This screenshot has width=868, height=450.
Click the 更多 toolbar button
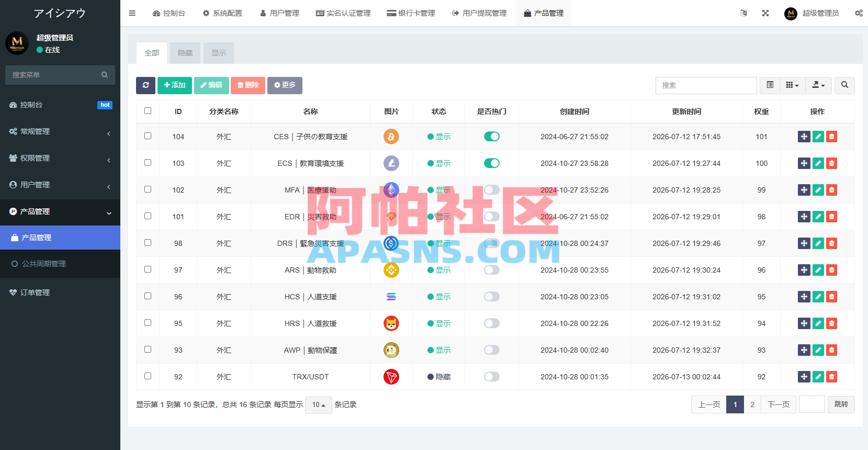[285, 85]
